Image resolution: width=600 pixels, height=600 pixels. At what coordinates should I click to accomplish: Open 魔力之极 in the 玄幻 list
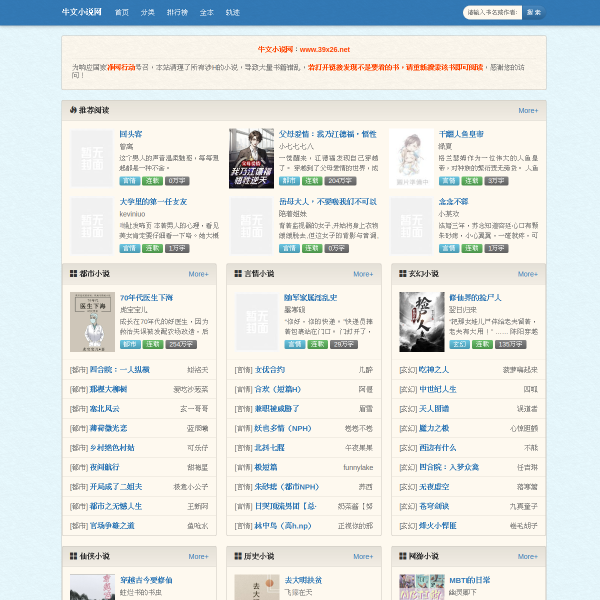pyautogui.click(x=434, y=428)
